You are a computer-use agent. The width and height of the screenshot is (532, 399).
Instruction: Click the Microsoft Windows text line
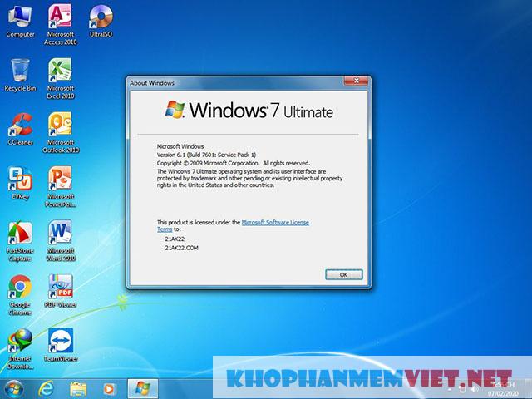[x=180, y=146]
